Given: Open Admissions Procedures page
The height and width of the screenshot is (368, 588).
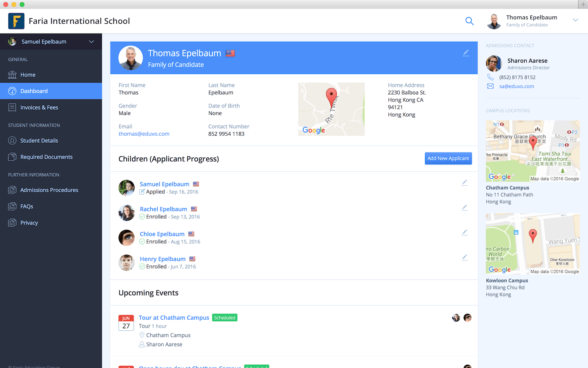Looking at the screenshot, I should [49, 190].
